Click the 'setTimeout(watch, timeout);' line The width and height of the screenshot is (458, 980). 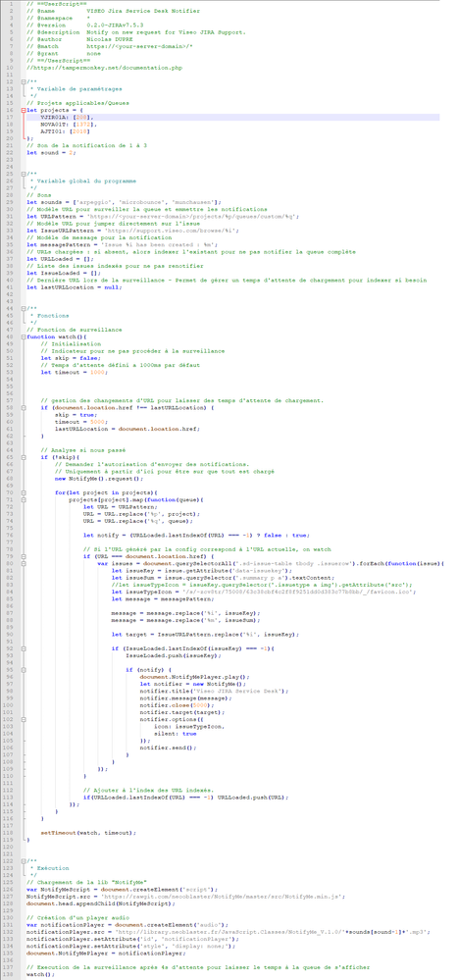tap(88, 833)
